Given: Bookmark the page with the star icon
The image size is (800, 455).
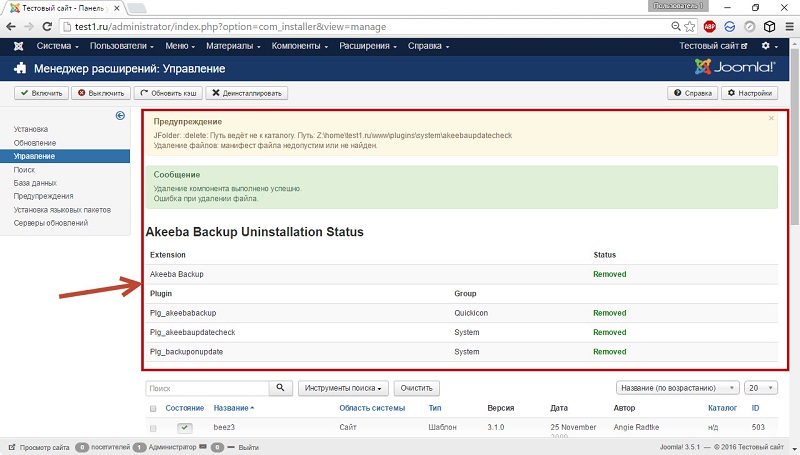Looking at the screenshot, I should click(690, 27).
